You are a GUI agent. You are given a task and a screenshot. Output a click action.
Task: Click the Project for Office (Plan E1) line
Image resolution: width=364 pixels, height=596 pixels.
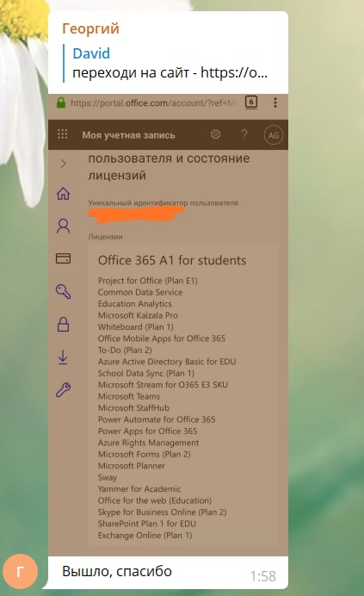(148, 281)
